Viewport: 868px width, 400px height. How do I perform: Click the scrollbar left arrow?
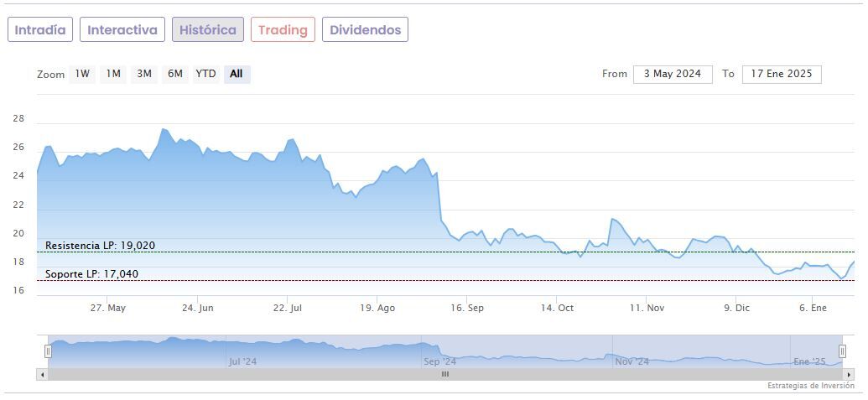point(42,374)
